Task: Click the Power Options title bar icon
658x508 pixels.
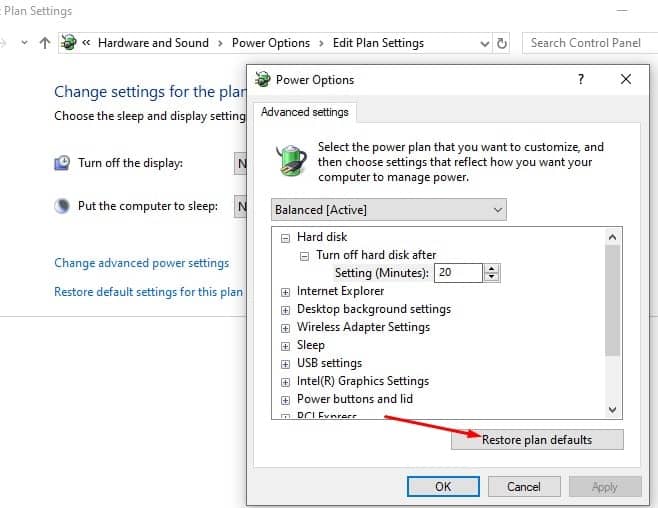Action: point(263,79)
